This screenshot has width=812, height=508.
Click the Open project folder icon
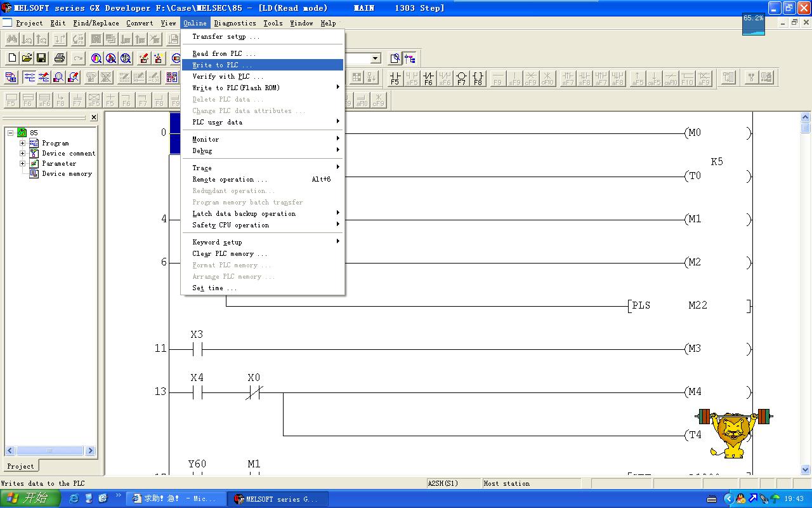pyautogui.click(x=27, y=58)
